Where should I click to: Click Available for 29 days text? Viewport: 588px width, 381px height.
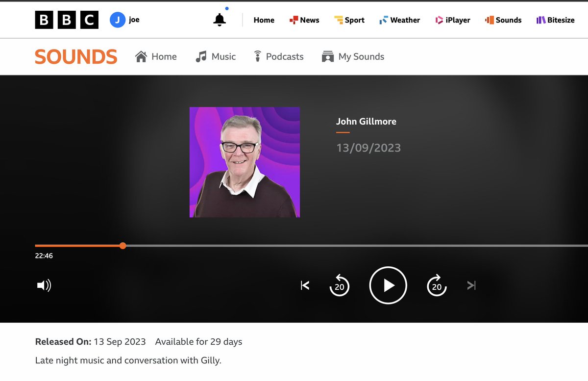(x=199, y=342)
